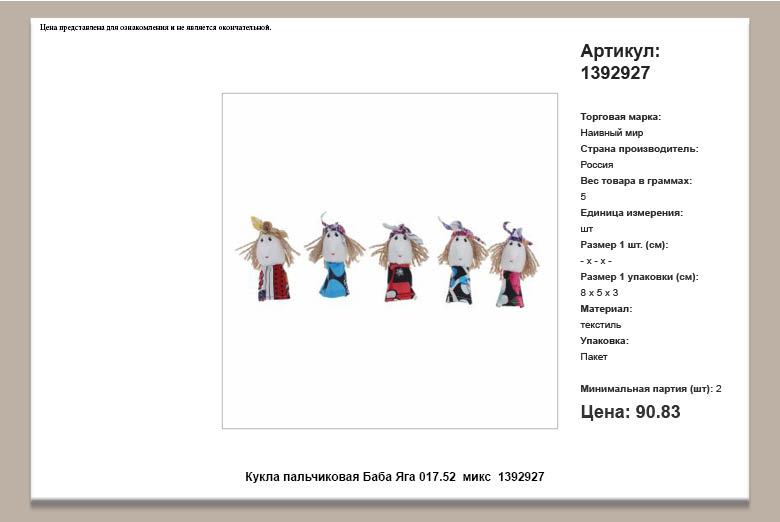Viewport: 780px width, 522px height.
Task: Click the '8 x 5 x 3' package size
Action: (599, 293)
